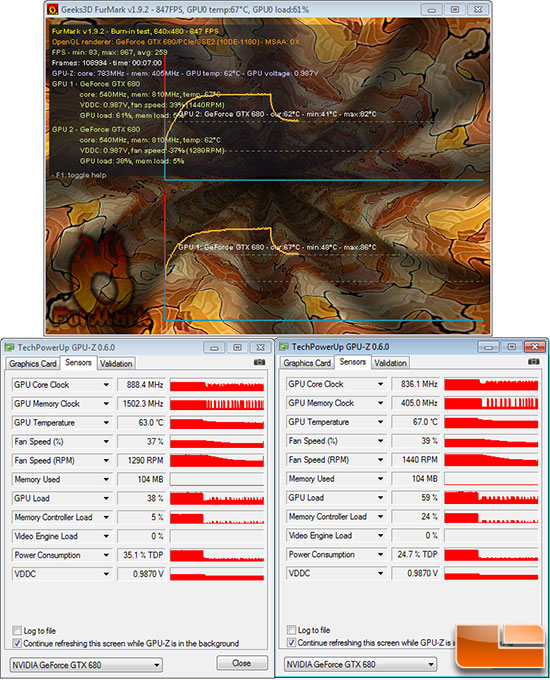This screenshot has width=550, height=680.
Task: Open Power Consumption dropdown in left window
Action: click(106, 555)
